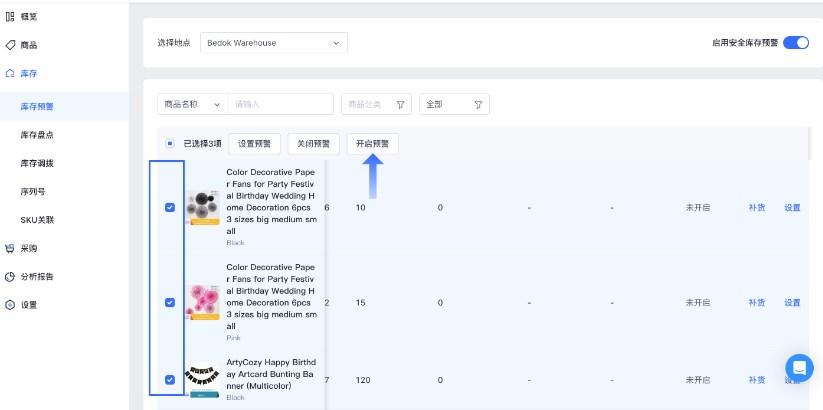This screenshot has height=410, width=823.
Task: Go to 库存盘点 in the sidebar
Action: pyautogui.click(x=37, y=134)
